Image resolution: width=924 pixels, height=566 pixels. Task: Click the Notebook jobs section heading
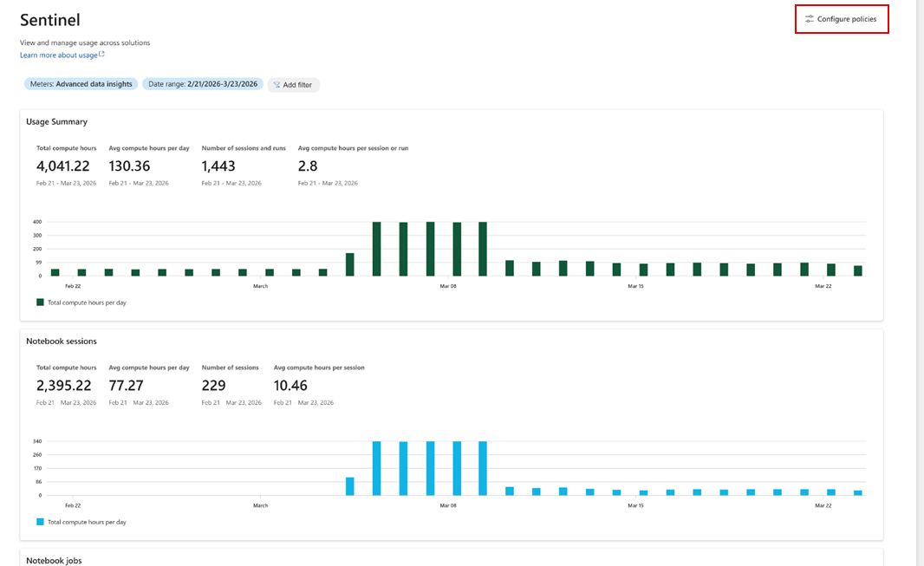click(54, 560)
